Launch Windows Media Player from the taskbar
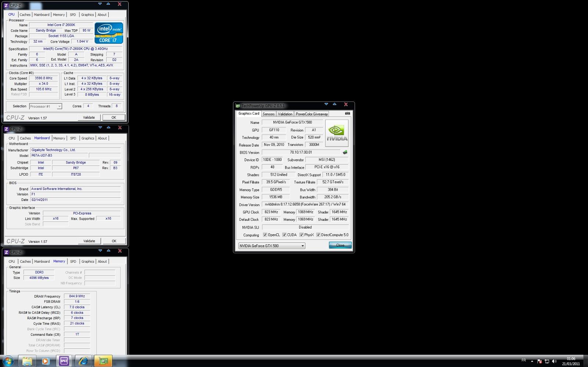 46,361
